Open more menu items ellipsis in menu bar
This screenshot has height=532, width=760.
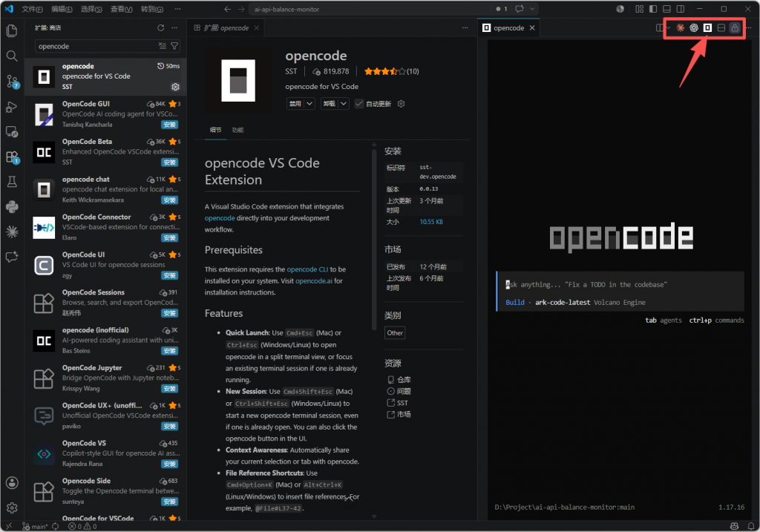[178, 9]
